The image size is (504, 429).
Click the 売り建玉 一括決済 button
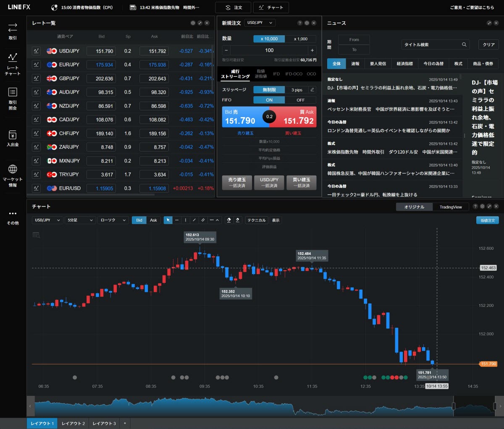pyautogui.click(x=237, y=183)
